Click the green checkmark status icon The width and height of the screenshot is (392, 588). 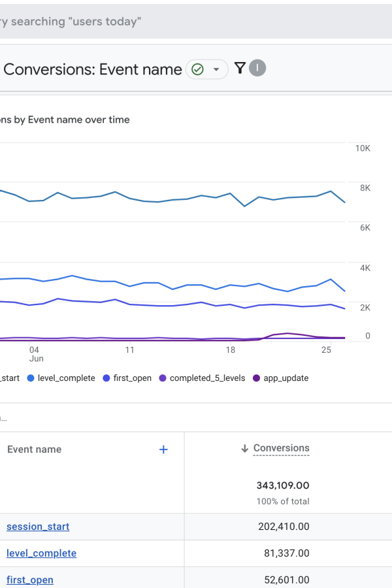(197, 69)
